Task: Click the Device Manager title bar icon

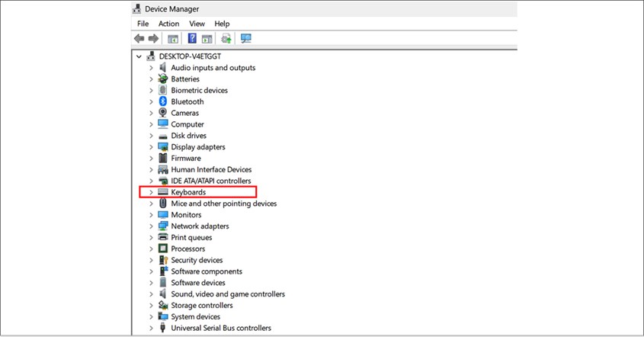Action: 136,8
